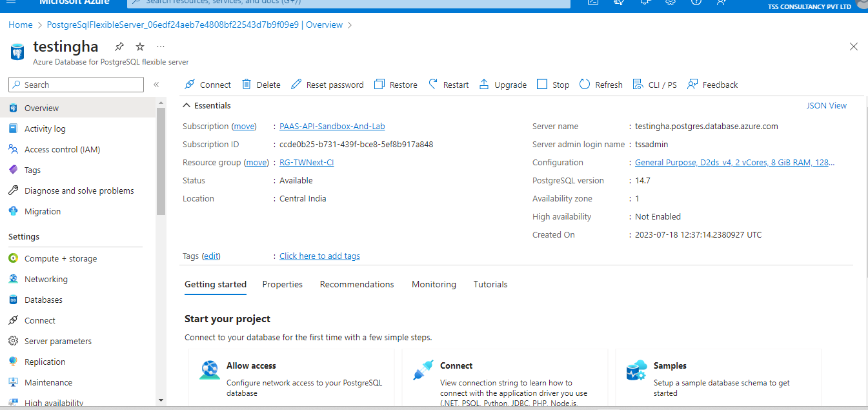Select the Location value Central India

point(303,198)
